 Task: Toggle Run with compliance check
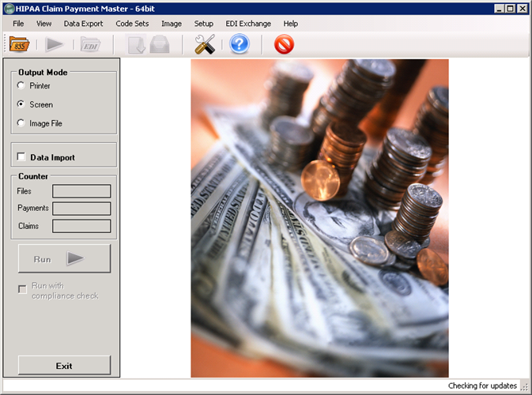tap(22, 290)
